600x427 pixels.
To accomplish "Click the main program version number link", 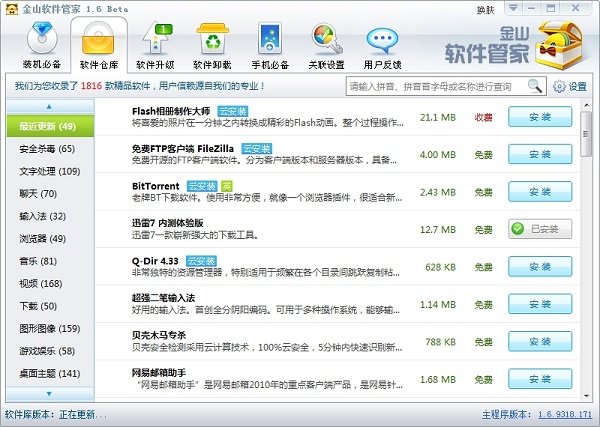I will coord(563,412).
